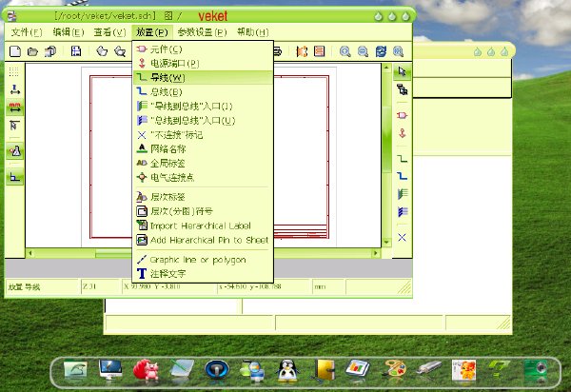The width and height of the screenshot is (571, 392).
Task: Click the zoom in magnifier icon
Action: [345, 51]
